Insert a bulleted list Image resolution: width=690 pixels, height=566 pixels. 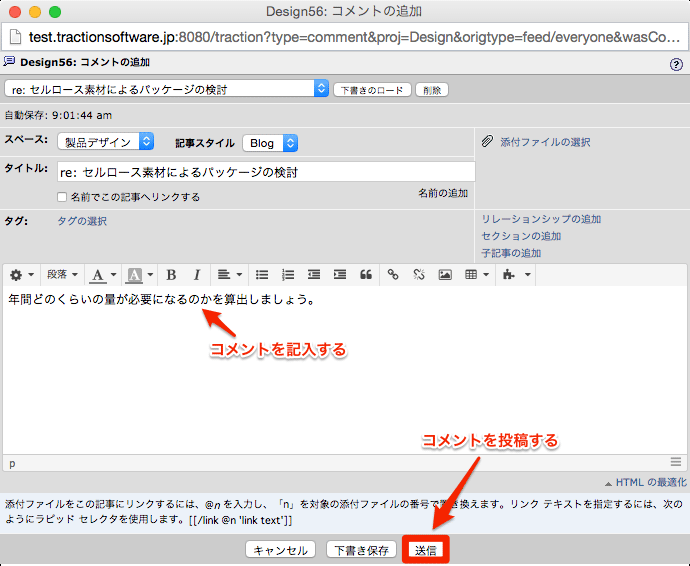pyautogui.click(x=262, y=275)
